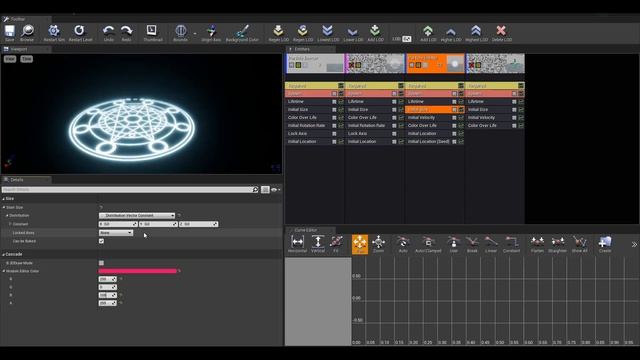Select the Pan mode in Curve Editor
This screenshot has height=360, width=640.
(360, 244)
